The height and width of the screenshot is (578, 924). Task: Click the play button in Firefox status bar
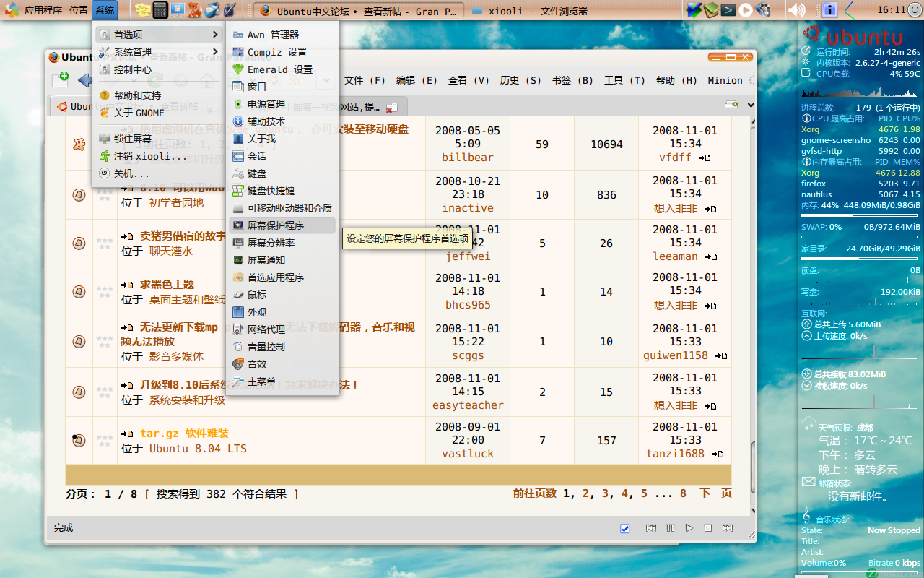coord(689,528)
